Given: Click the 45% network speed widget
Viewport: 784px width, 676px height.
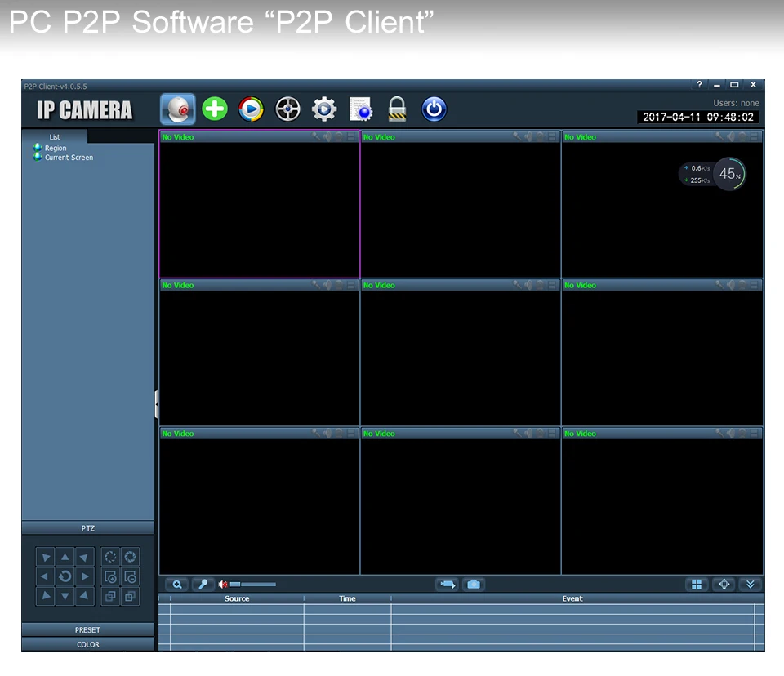Looking at the screenshot, I should pos(713,174).
